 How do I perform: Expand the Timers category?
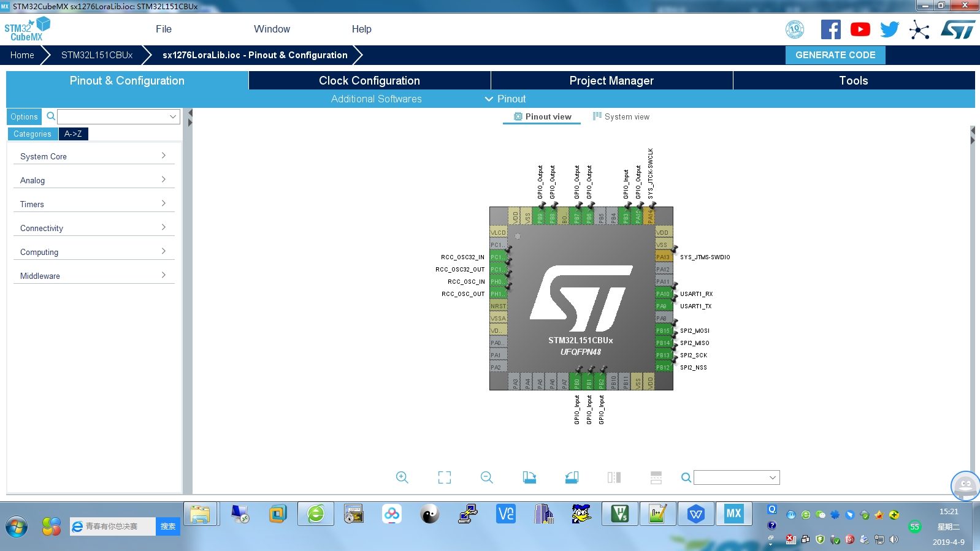coord(94,204)
